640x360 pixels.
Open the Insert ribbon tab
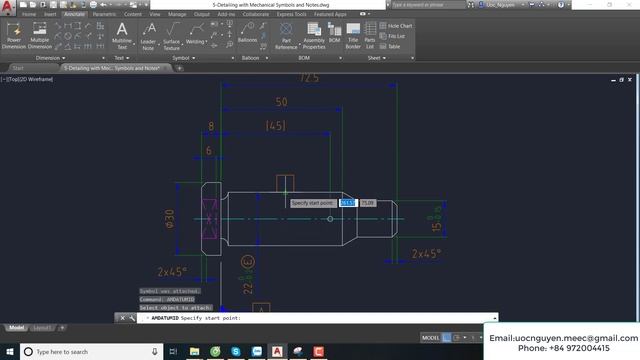pos(50,14)
